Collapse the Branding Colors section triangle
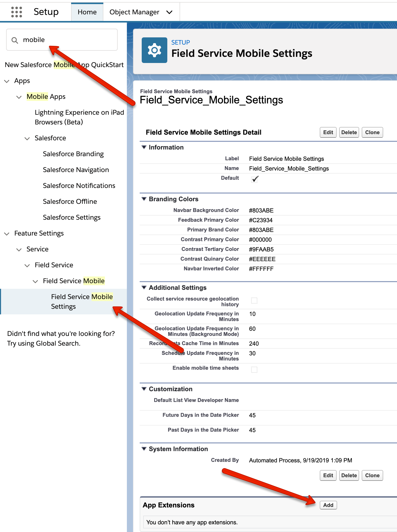 [x=144, y=199]
